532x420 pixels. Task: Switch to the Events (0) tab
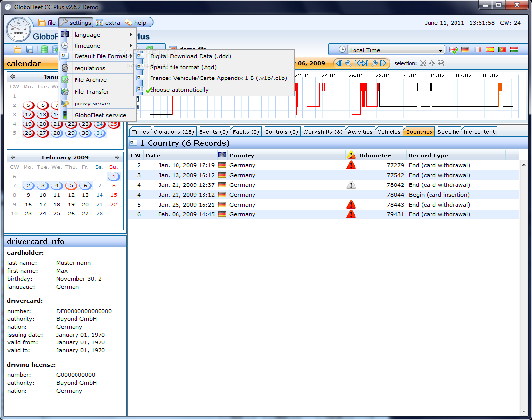213,131
